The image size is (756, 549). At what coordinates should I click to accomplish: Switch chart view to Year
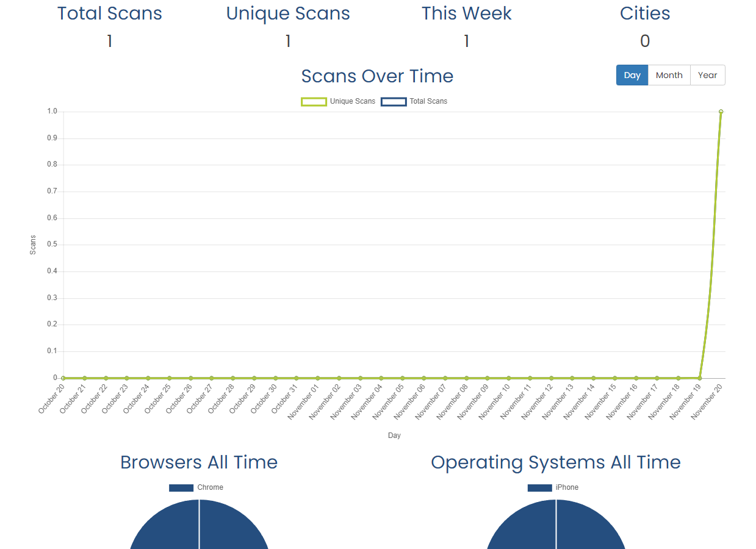click(x=708, y=75)
